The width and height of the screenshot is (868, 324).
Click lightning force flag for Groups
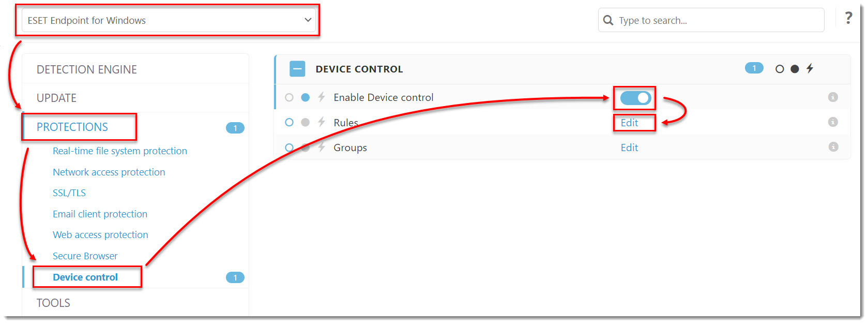click(x=322, y=147)
